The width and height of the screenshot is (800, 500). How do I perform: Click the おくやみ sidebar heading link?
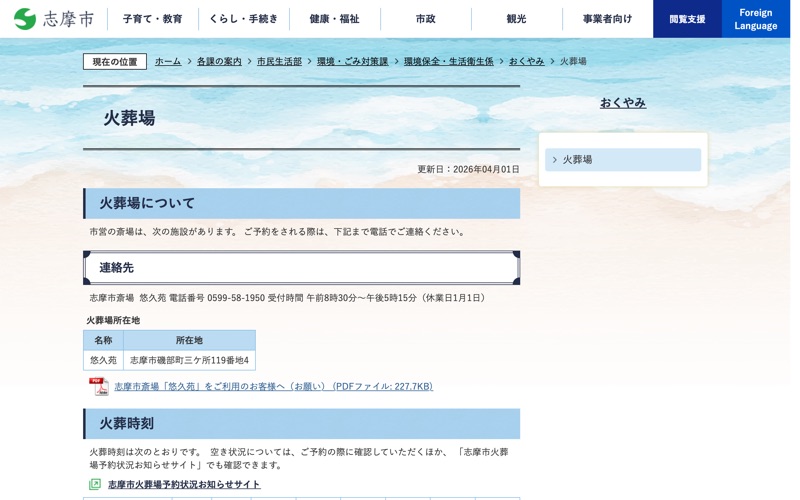pos(623,103)
